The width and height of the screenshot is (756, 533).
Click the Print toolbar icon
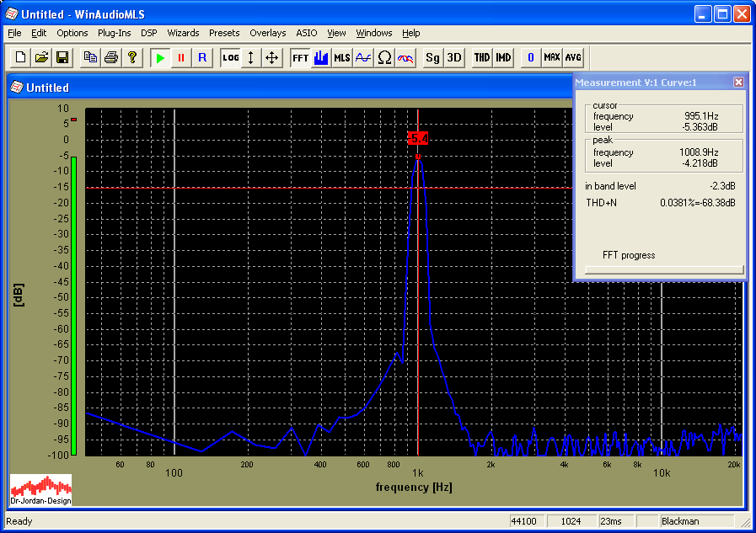[x=110, y=57]
